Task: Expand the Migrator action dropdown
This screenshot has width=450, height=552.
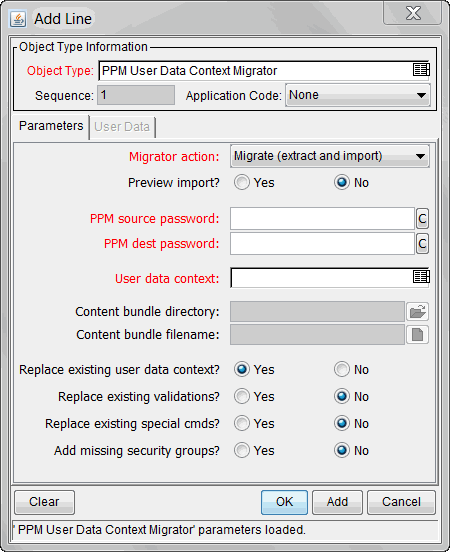Action: click(330, 156)
